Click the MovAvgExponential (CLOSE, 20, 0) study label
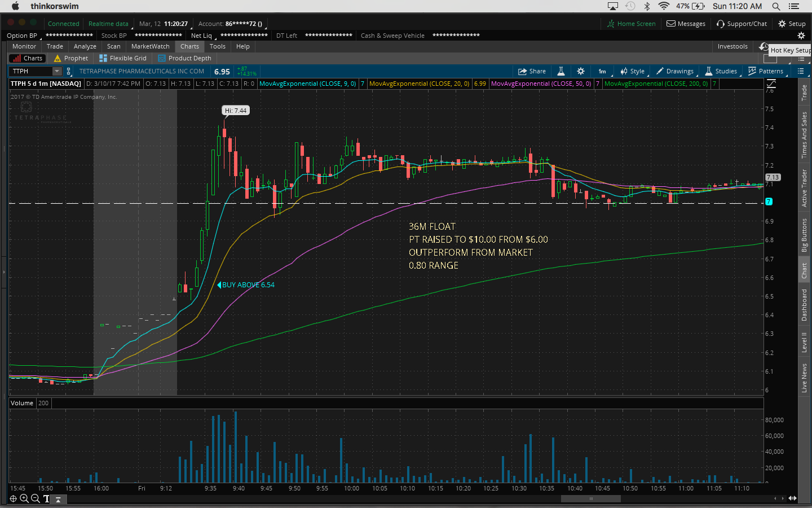The image size is (812, 508). pos(419,84)
